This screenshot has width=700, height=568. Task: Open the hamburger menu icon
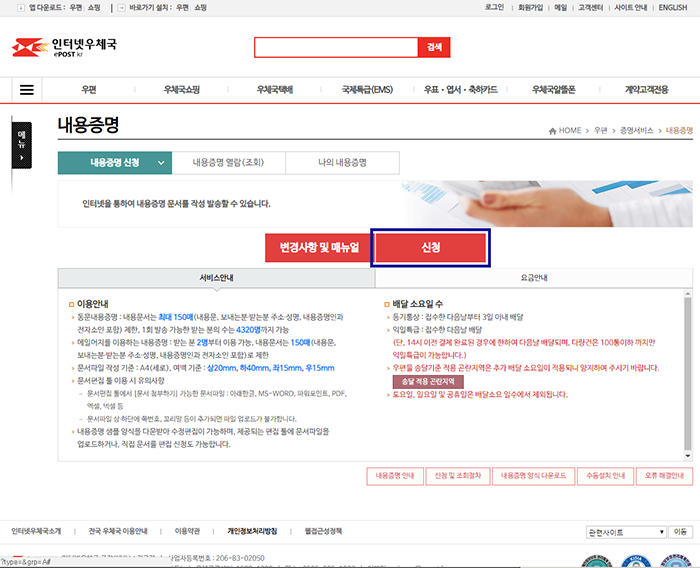[x=27, y=90]
